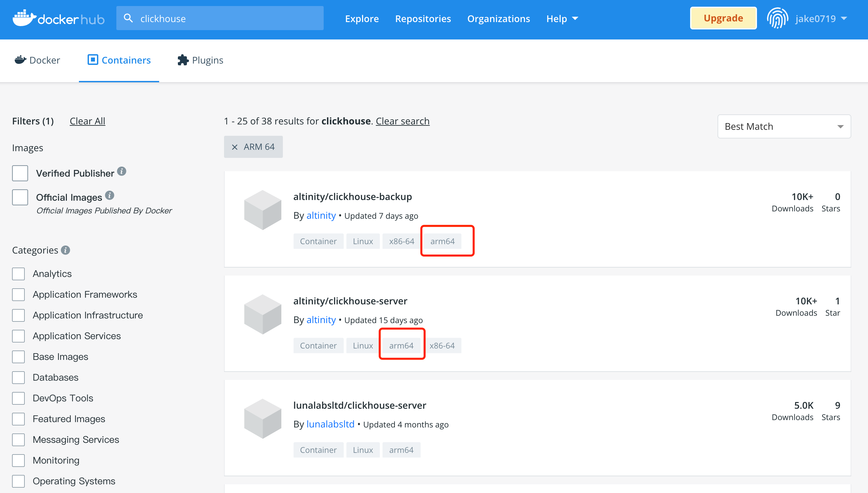Click the Plugins tab icon
The height and width of the screenshot is (493, 868).
coord(183,60)
